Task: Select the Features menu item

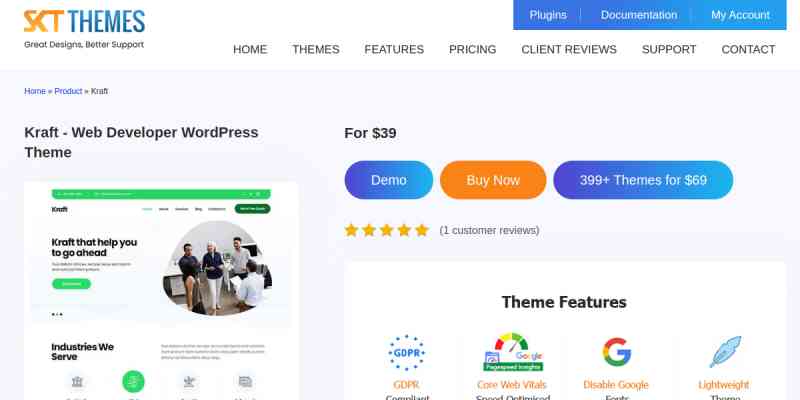Action: pos(394,49)
